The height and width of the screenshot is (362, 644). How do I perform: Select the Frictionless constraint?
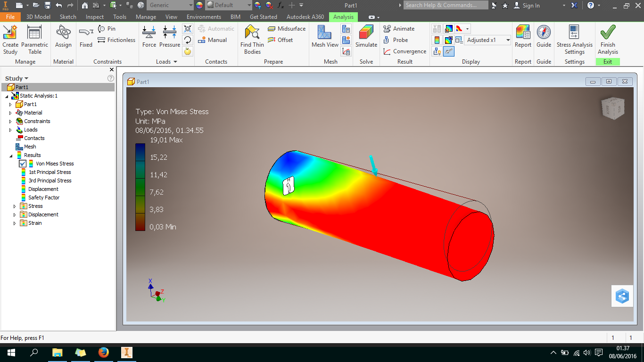click(116, 40)
